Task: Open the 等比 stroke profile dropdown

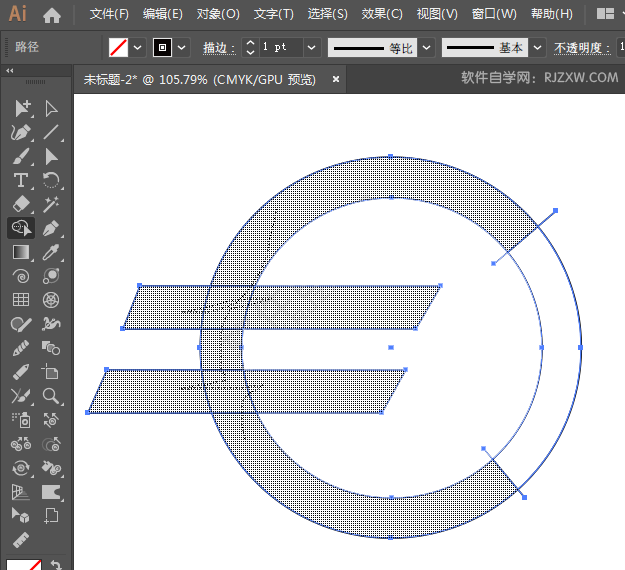Action: point(427,48)
